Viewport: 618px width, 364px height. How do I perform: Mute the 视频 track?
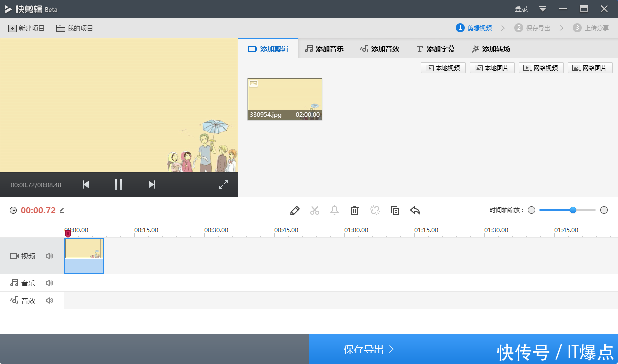pyautogui.click(x=49, y=256)
